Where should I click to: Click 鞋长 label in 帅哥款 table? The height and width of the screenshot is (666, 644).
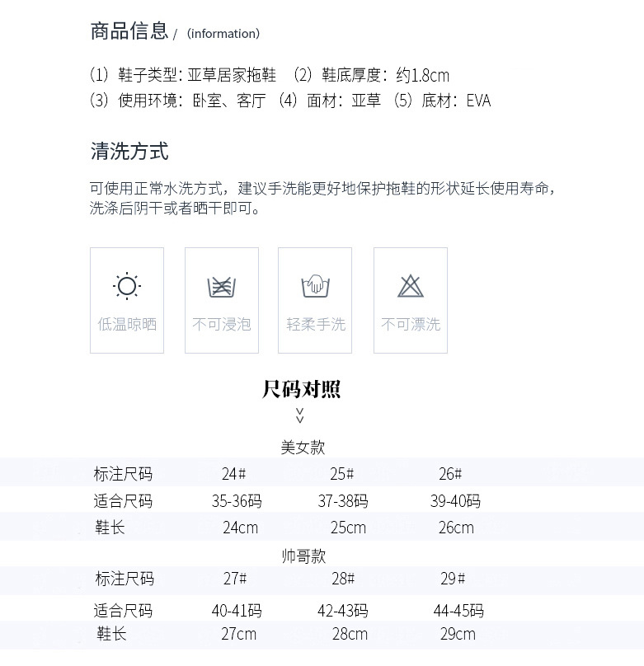(x=111, y=634)
